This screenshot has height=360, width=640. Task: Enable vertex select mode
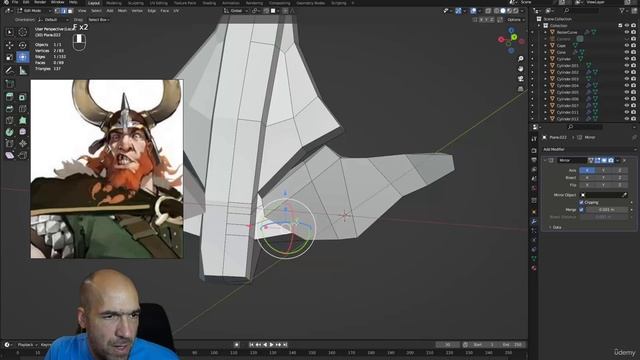[57, 11]
